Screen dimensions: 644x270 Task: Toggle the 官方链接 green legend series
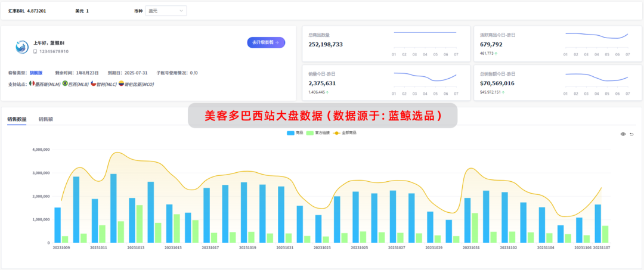tap(318, 133)
